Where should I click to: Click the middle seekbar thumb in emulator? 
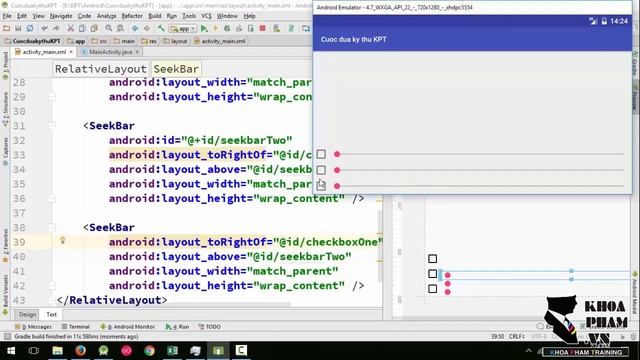pos(337,170)
